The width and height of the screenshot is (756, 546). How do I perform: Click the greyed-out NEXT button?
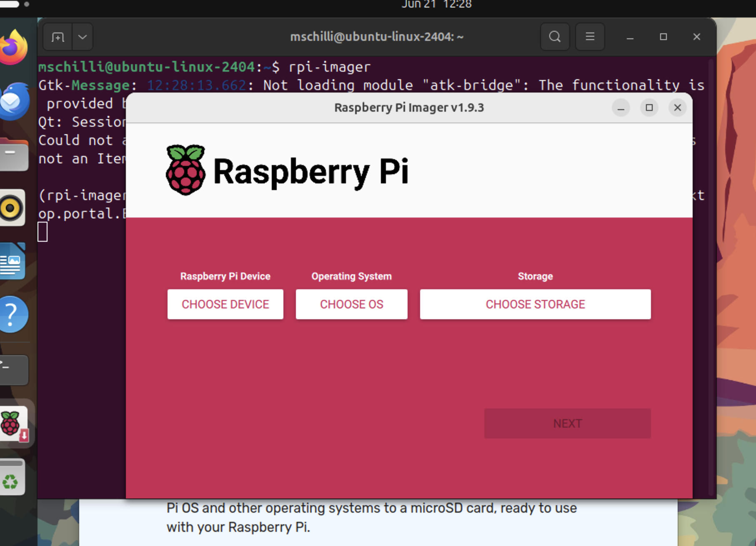coord(567,423)
